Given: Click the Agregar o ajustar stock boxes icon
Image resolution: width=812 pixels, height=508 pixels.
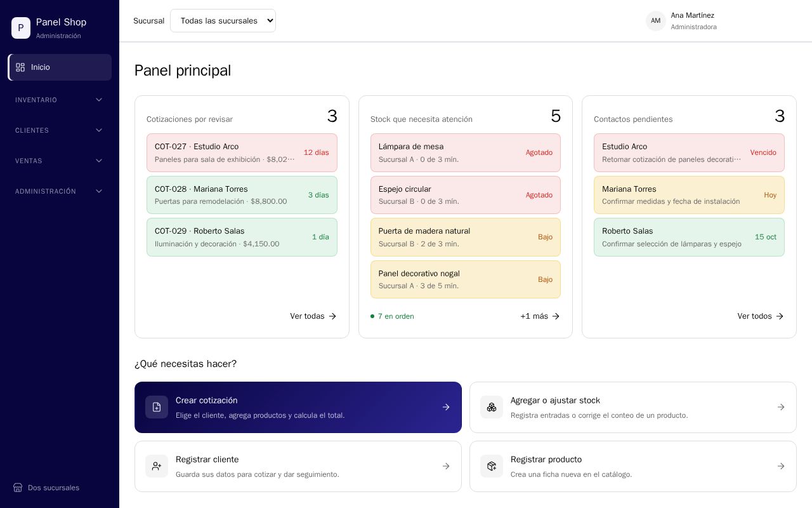Looking at the screenshot, I should (492, 407).
